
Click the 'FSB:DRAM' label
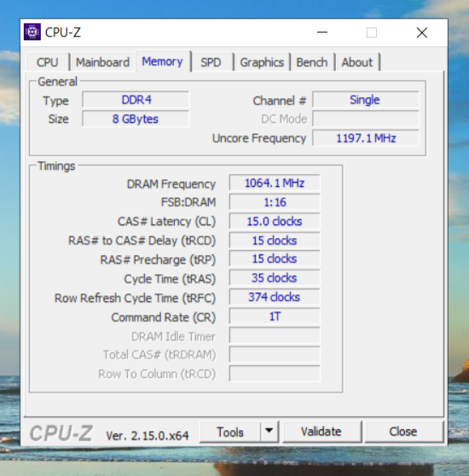pos(188,202)
